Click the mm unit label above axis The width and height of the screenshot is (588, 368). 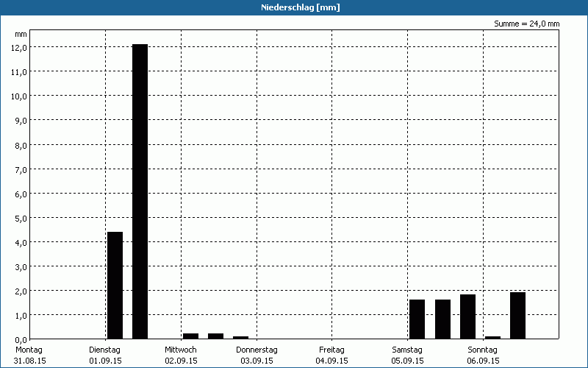click(21, 35)
